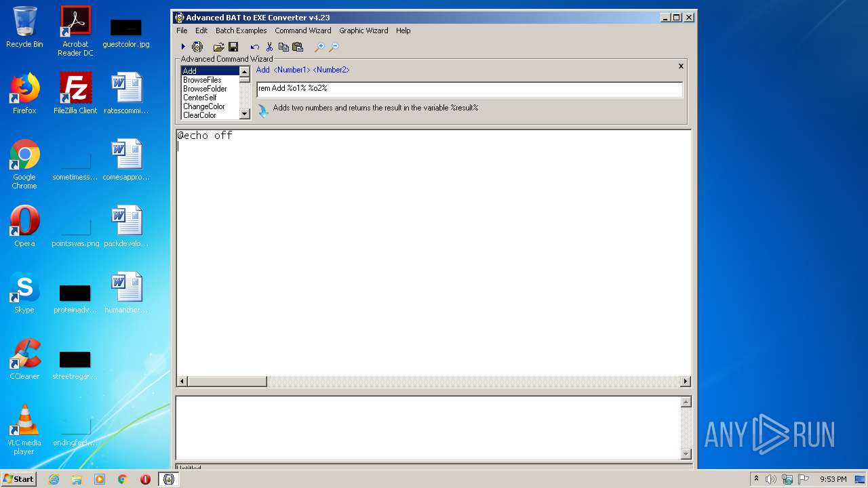Zoom in the editor text
Image resolution: width=868 pixels, height=488 pixels.
[319, 47]
